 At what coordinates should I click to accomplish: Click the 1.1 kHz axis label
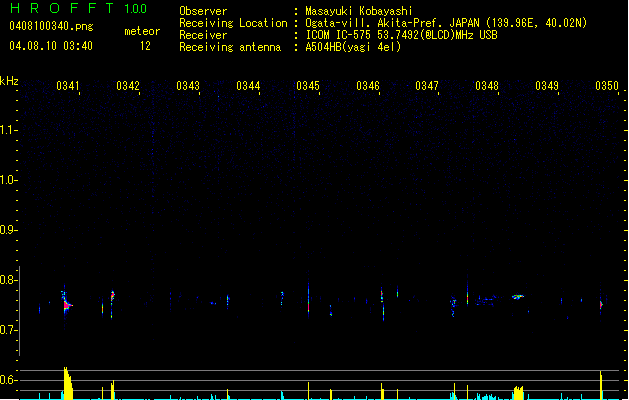click(9, 130)
